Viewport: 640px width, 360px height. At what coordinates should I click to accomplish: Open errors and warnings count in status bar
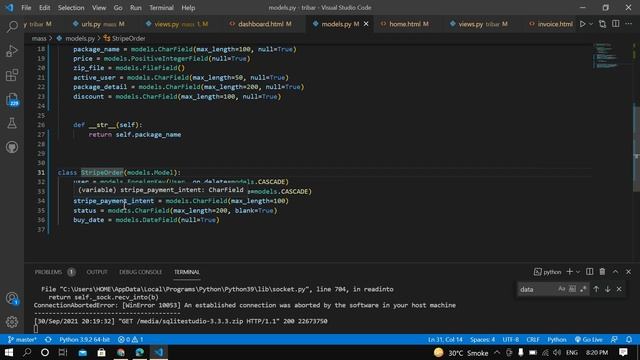click(x=131, y=340)
